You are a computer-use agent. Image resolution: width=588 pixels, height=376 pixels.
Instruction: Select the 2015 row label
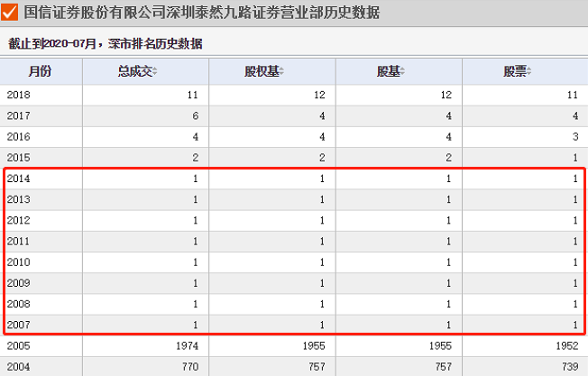pos(18,158)
